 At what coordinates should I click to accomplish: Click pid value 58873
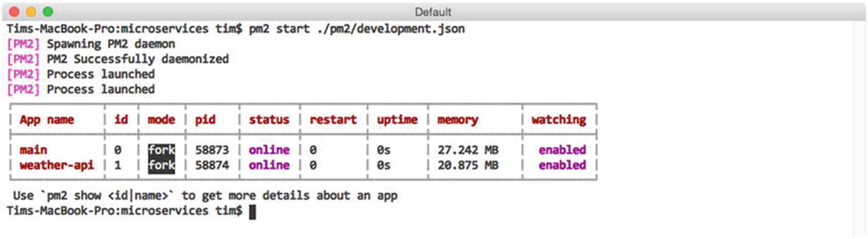[212, 150]
